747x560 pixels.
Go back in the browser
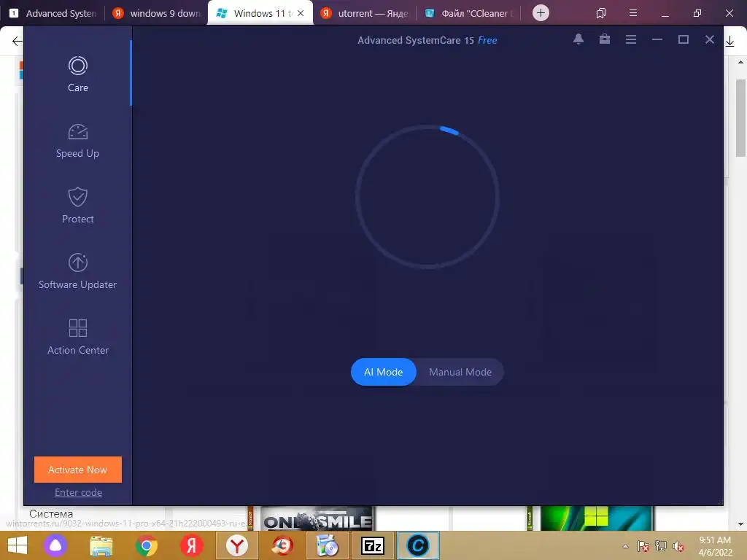click(x=17, y=41)
